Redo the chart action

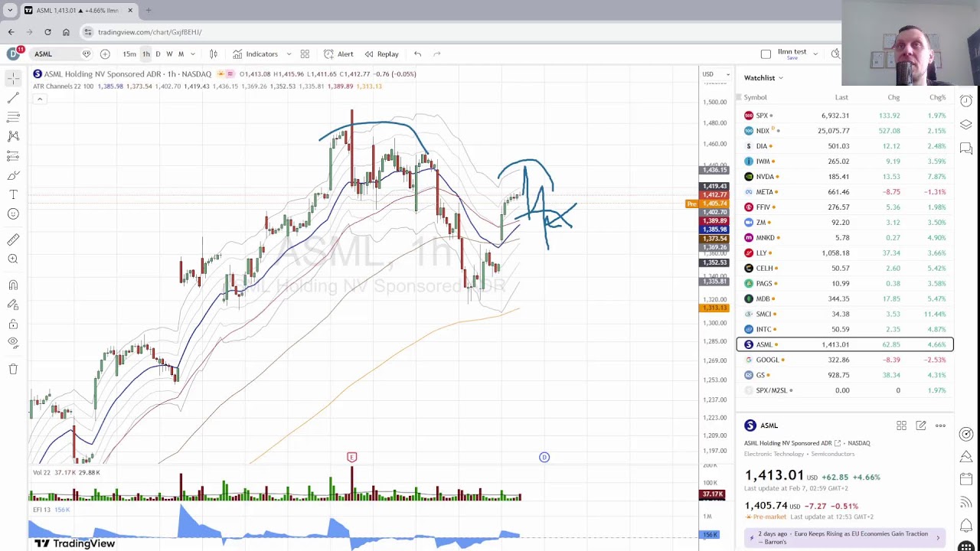[436, 54]
